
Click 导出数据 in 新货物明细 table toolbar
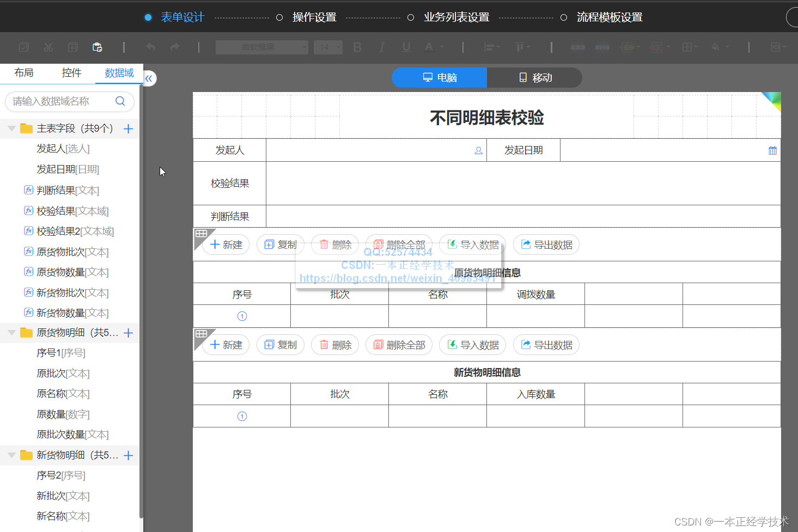[x=546, y=345]
